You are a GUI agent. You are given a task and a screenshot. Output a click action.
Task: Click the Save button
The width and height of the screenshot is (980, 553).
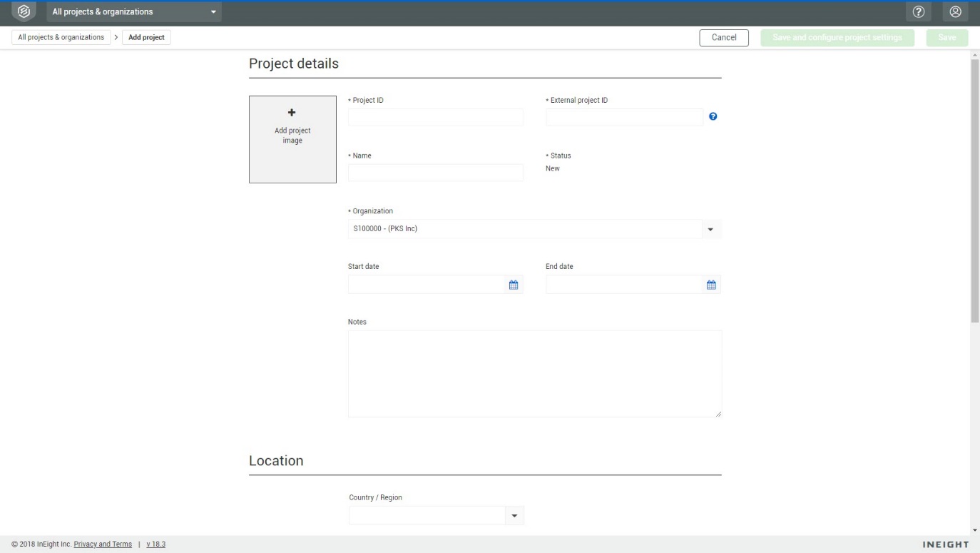(x=946, y=36)
